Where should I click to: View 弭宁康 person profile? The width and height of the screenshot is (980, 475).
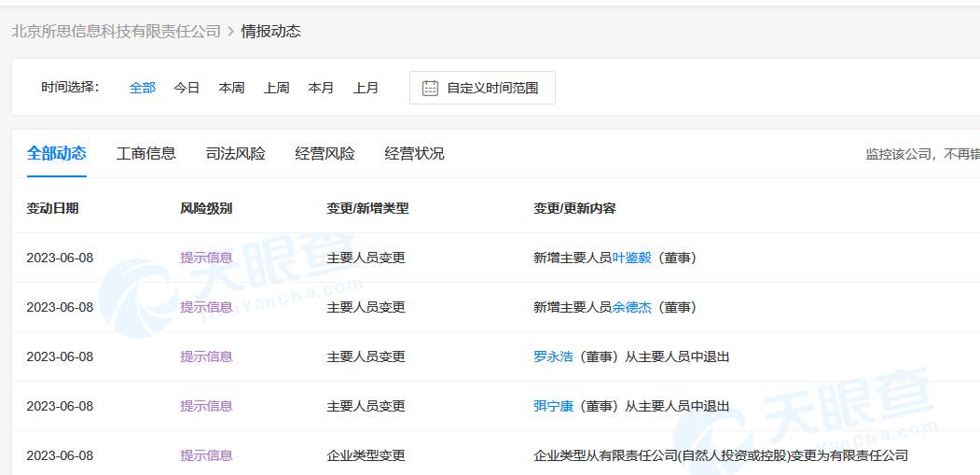pyautogui.click(x=553, y=406)
